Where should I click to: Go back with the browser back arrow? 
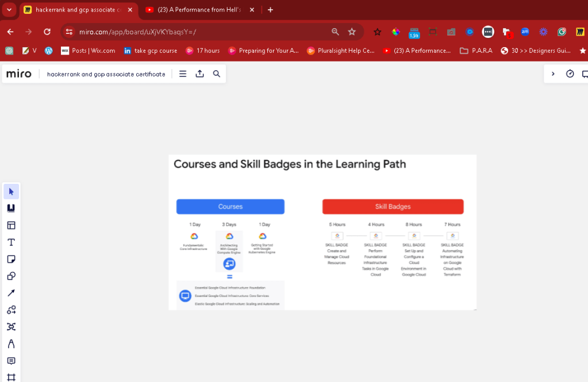tap(10, 32)
